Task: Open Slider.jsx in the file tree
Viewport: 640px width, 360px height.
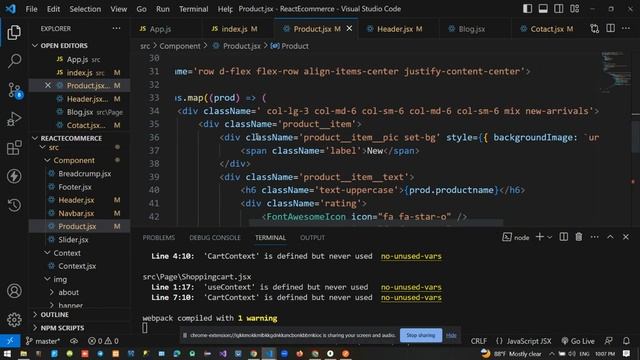Action: tap(73, 240)
